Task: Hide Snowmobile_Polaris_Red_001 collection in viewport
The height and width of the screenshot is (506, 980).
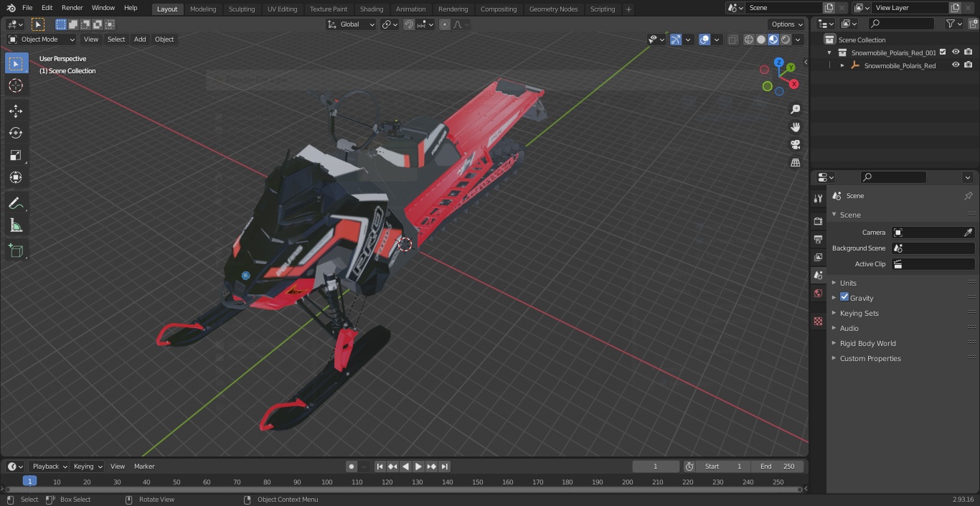Action: tap(956, 52)
